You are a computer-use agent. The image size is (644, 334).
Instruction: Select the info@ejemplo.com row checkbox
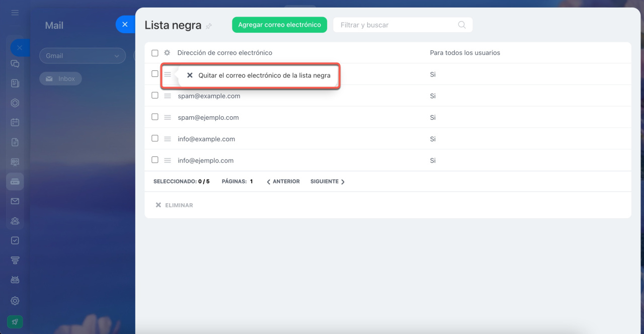155,160
